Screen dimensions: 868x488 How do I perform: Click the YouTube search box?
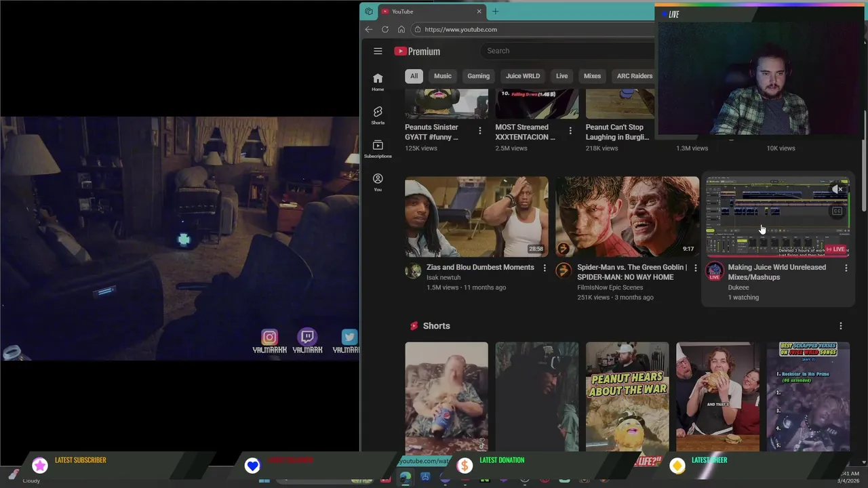pos(568,51)
